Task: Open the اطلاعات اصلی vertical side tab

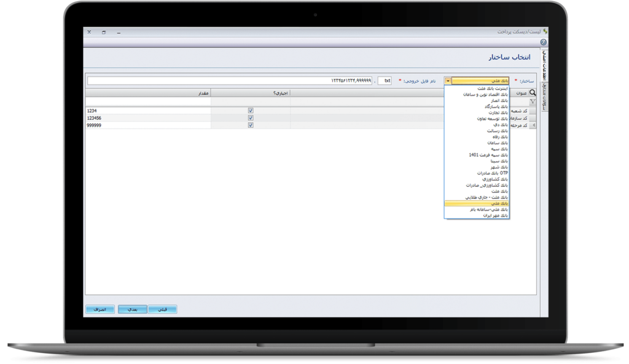Action: (544, 65)
